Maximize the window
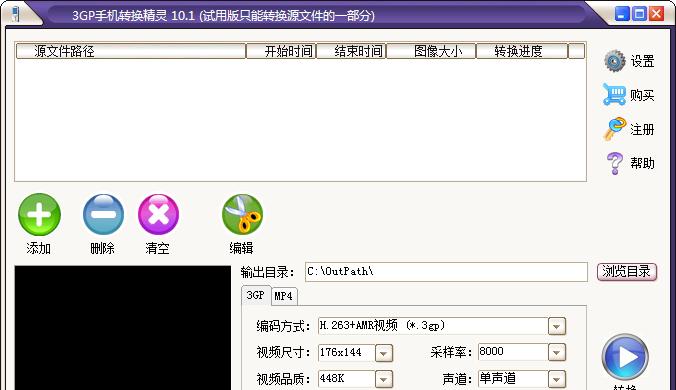Viewport: 676px width, 390px height. (639, 14)
